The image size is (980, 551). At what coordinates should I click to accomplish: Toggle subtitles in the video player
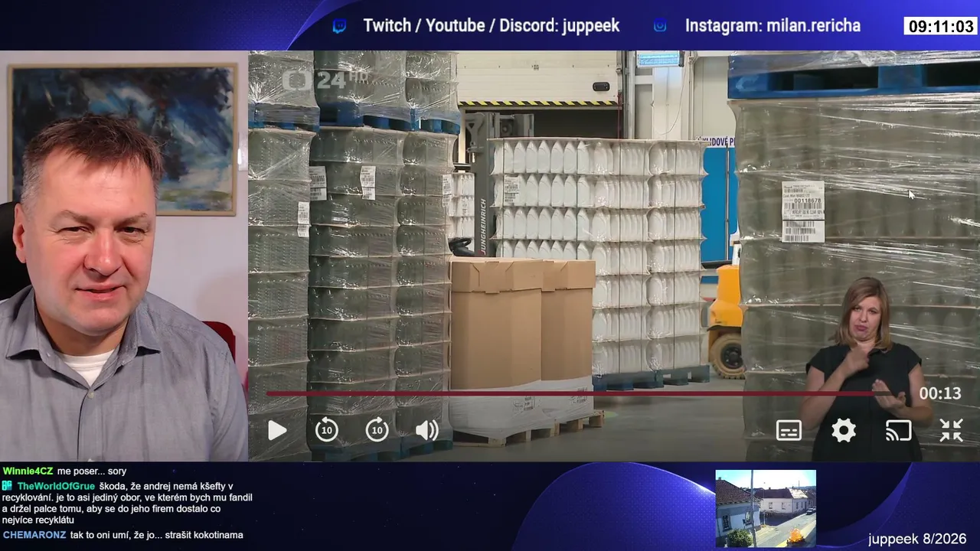click(x=789, y=430)
